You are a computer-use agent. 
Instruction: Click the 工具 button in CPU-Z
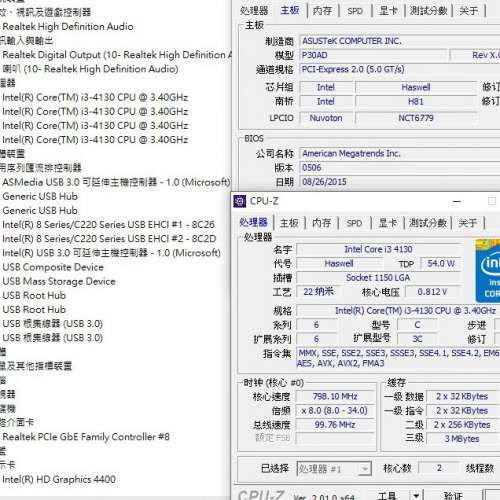coord(386,496)
